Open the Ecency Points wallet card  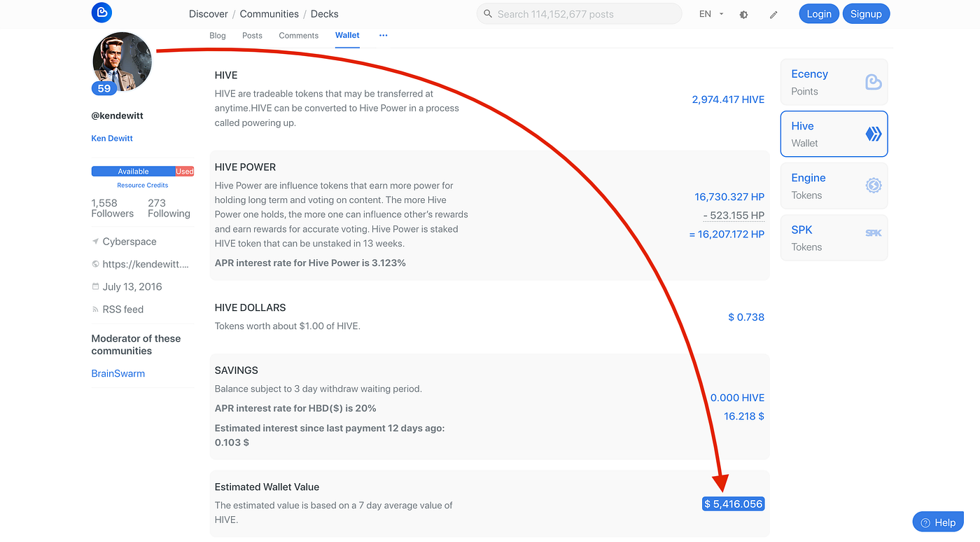tap(834, 82)
